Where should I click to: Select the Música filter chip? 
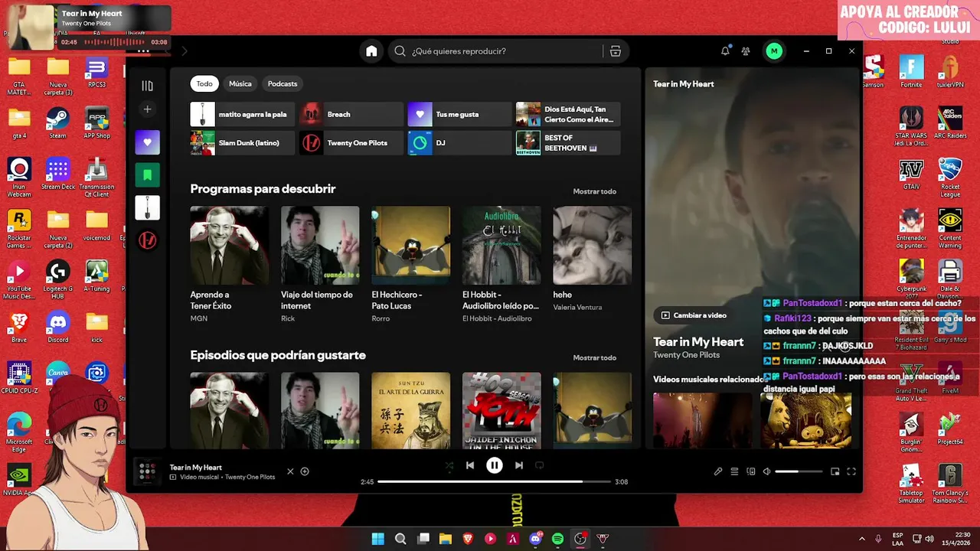(240, 83)
